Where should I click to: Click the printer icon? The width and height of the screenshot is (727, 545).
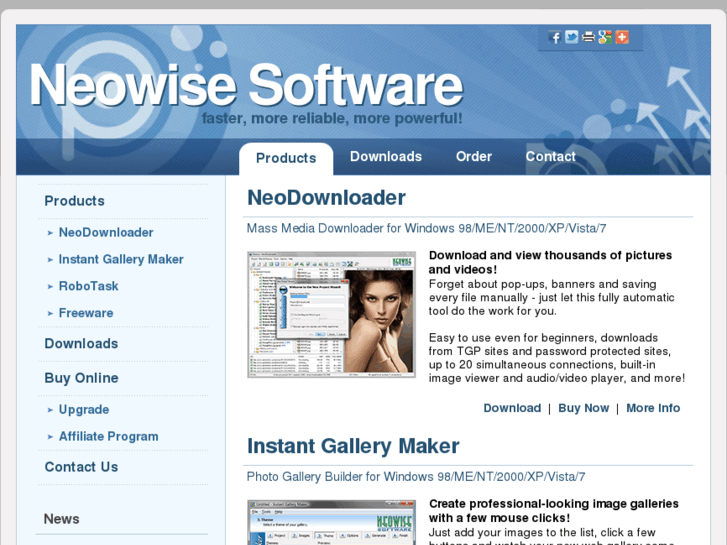pyautogui.click(x=588, y=37)
